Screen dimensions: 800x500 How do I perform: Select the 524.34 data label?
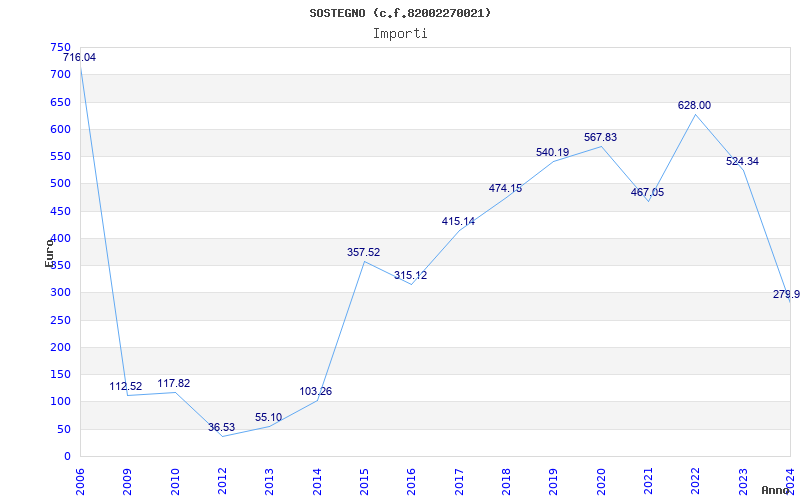point(742,161)
